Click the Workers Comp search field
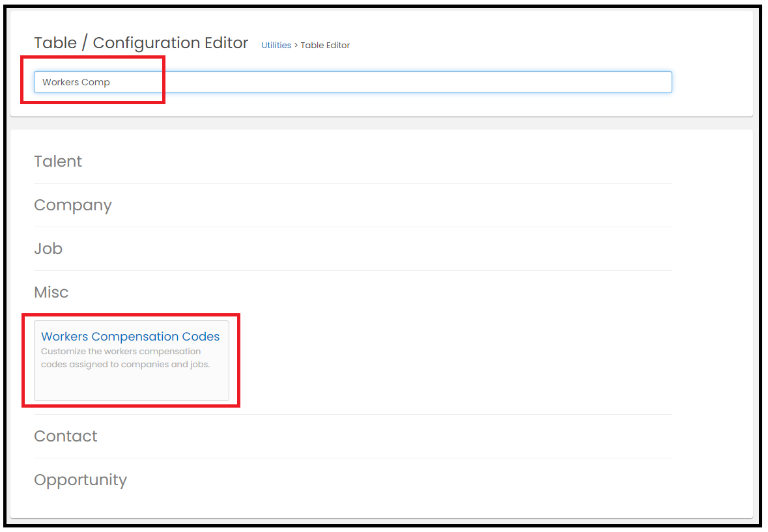Viewport: 768px width, 532px height. [x=352, y=82]
